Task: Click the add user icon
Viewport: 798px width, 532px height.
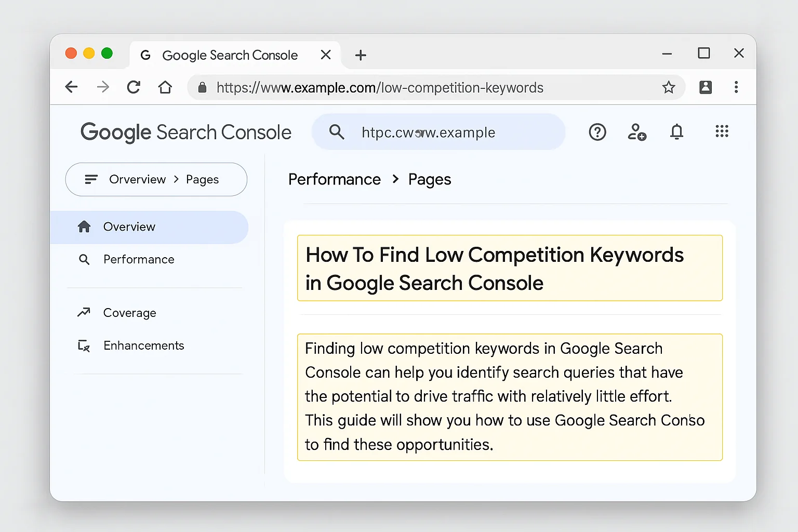Action: click(637, 132)
